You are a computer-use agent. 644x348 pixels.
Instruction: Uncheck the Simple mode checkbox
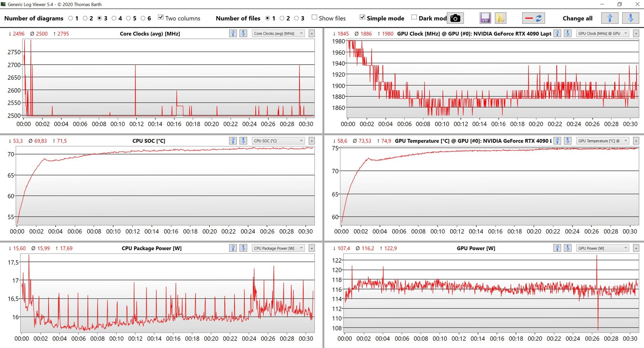[362, 17]
